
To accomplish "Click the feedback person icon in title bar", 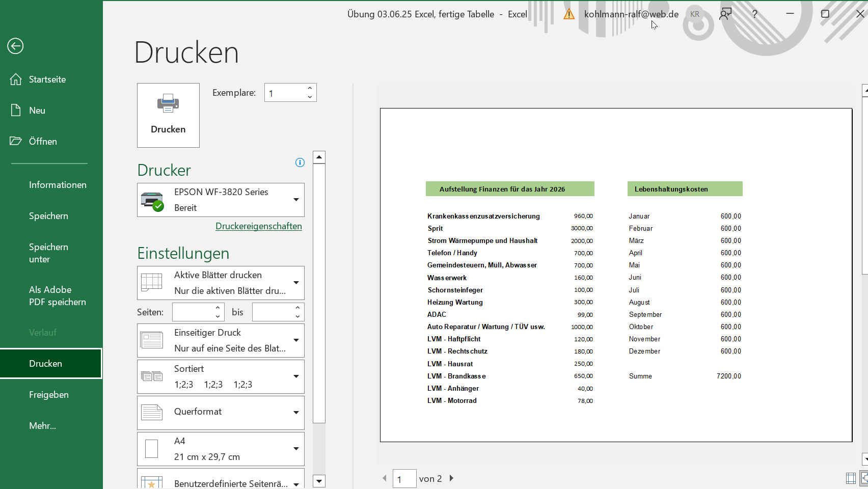I will tap(725, 14).
